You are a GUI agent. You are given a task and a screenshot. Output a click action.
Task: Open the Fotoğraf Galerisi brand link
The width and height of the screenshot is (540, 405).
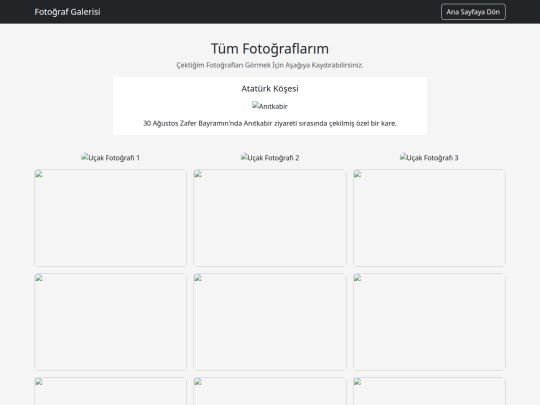pos(67,12)
